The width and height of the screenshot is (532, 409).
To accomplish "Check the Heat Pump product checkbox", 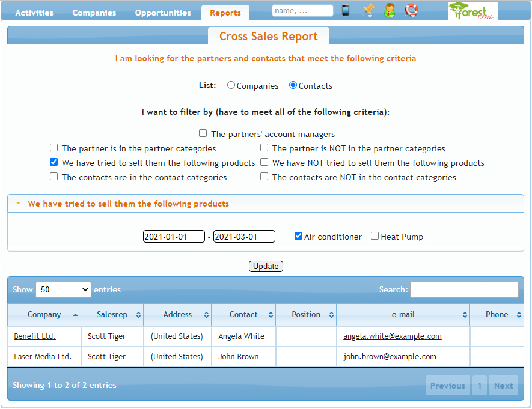I will (375, 236).
